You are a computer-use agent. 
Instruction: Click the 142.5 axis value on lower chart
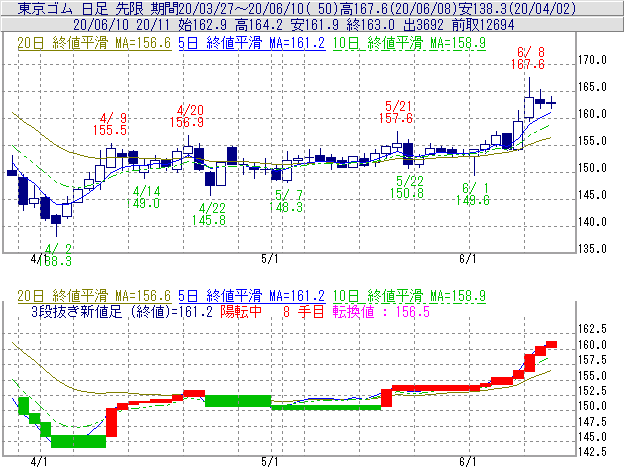pos(592,452)
